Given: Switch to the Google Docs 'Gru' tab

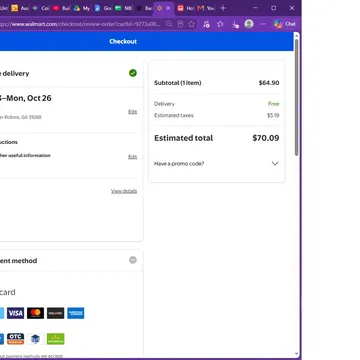Looking at the screenshot, I should coord(103,8).
